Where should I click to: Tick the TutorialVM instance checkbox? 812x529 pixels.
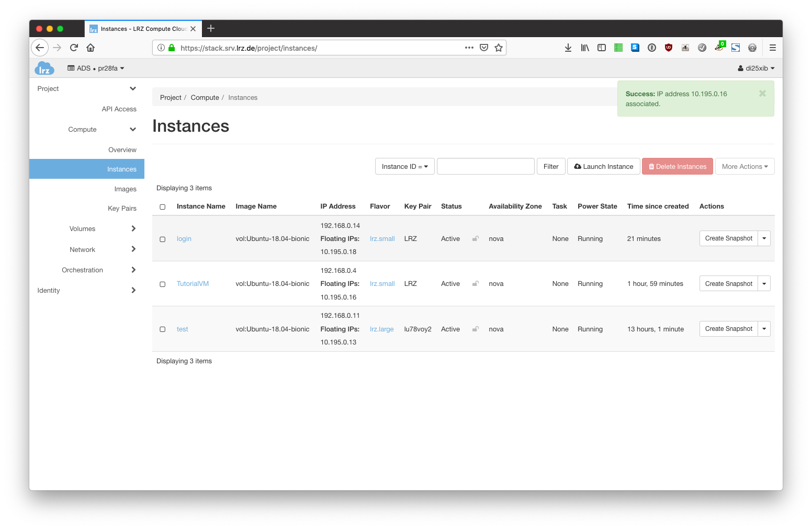163,284
